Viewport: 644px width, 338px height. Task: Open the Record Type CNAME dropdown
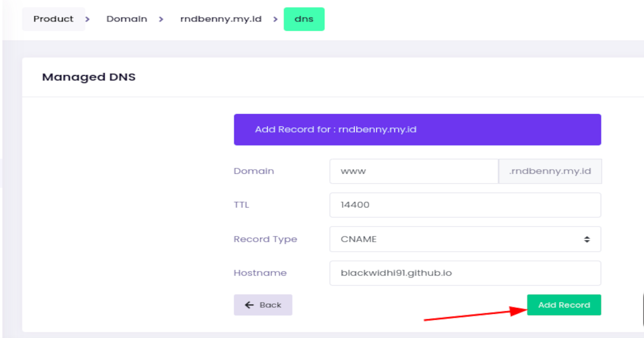point(465,239)
